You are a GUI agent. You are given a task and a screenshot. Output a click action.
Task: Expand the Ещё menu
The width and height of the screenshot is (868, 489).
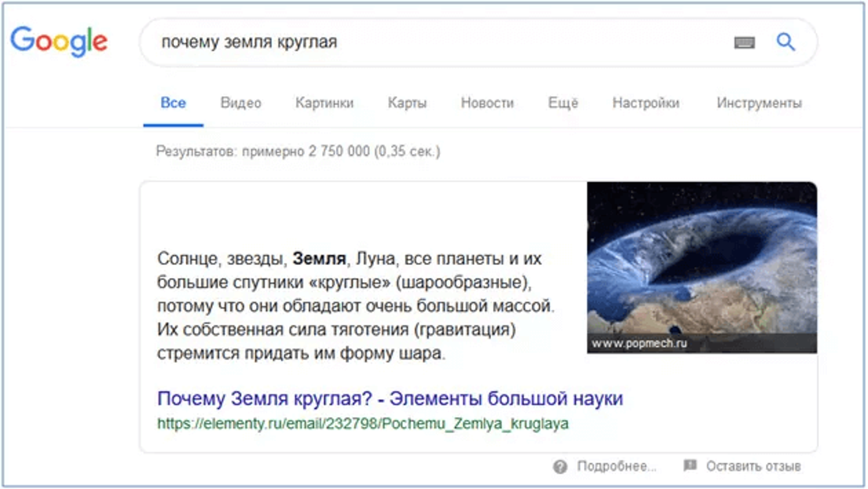(x=563, y=103)
